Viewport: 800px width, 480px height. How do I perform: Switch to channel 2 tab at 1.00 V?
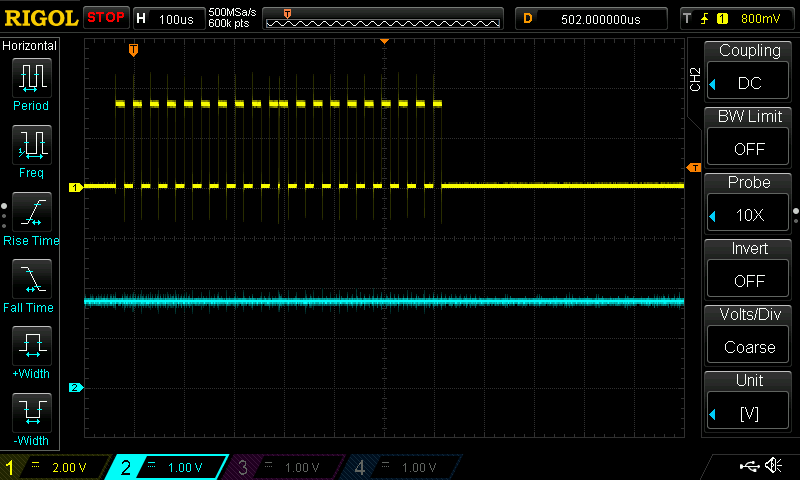coord(168,467)
